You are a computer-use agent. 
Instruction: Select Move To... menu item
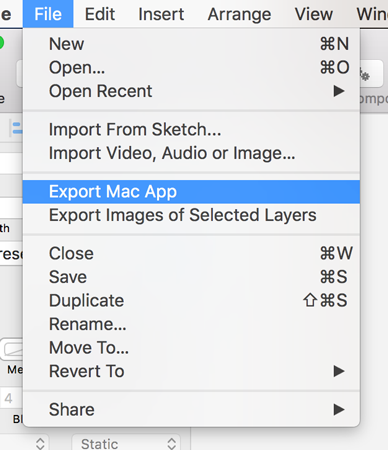point(191,348)
